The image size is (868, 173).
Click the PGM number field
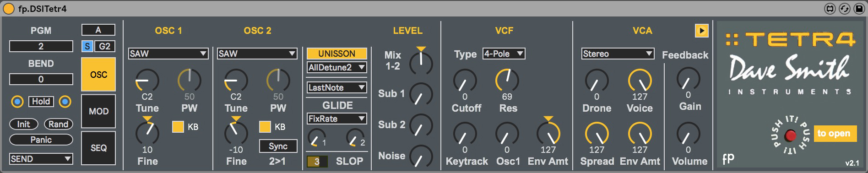[x=41, y=46]
